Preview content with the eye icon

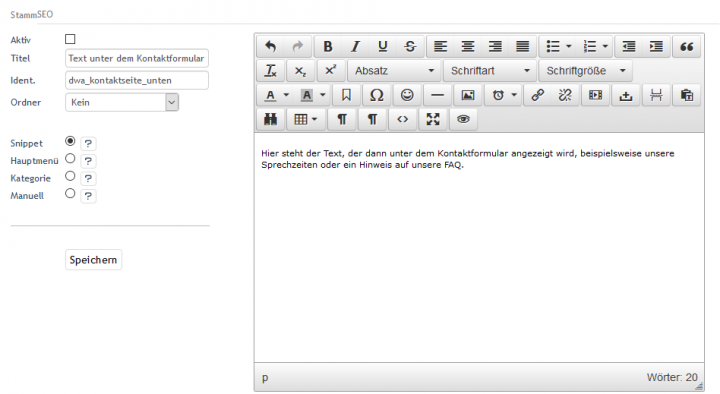pyautogui.click(x=463, y=119)
